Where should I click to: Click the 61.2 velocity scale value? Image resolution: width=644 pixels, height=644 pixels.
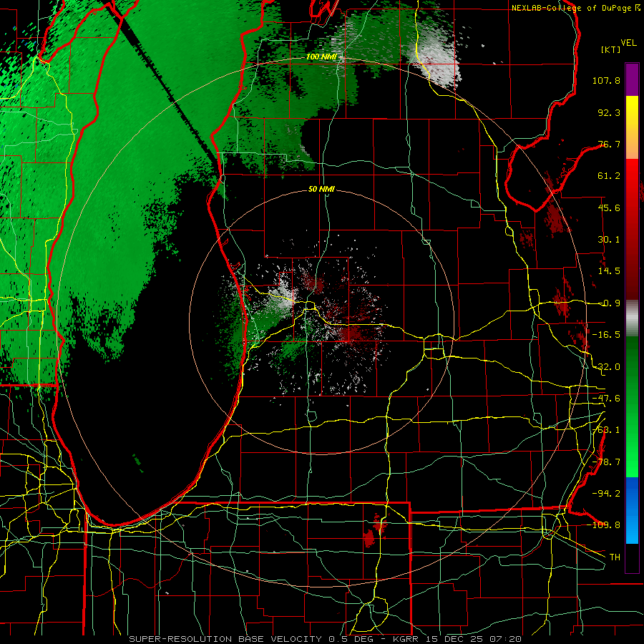coord(609,176)
